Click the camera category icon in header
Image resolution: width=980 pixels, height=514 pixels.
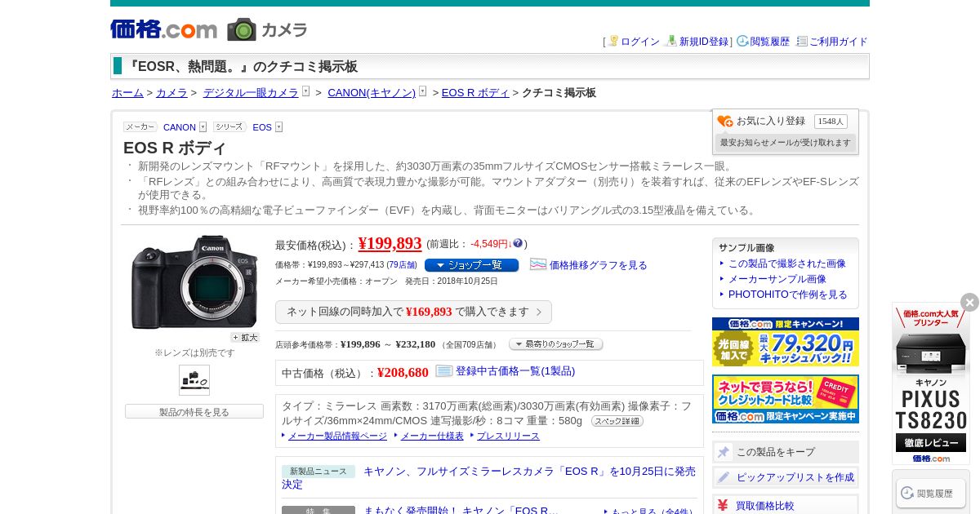click(242, 29)
